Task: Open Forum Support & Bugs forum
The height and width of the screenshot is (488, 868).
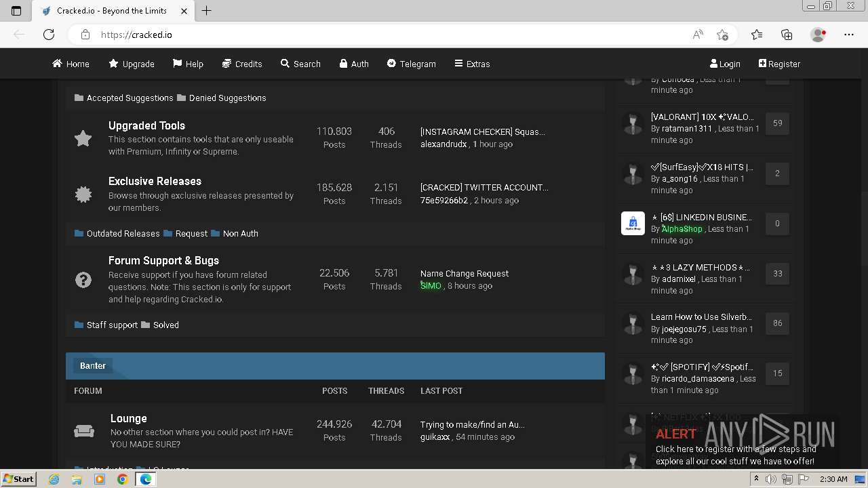Action: coord(163,260)
